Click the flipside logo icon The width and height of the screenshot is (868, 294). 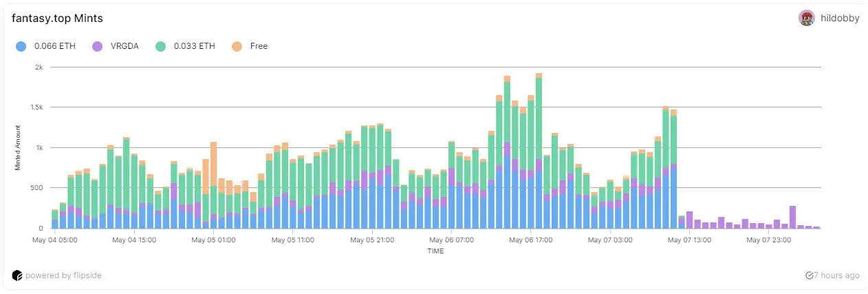tap(17, 275)
